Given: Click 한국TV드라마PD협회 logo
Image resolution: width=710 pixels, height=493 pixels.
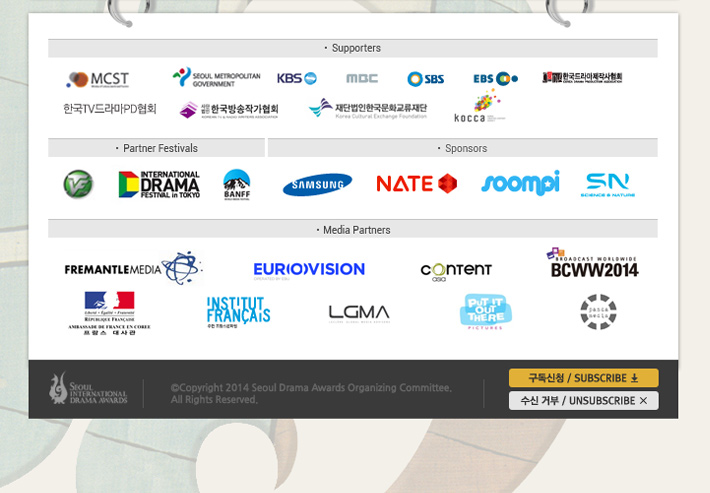Looking at the screenshot, I should point(110,109).
